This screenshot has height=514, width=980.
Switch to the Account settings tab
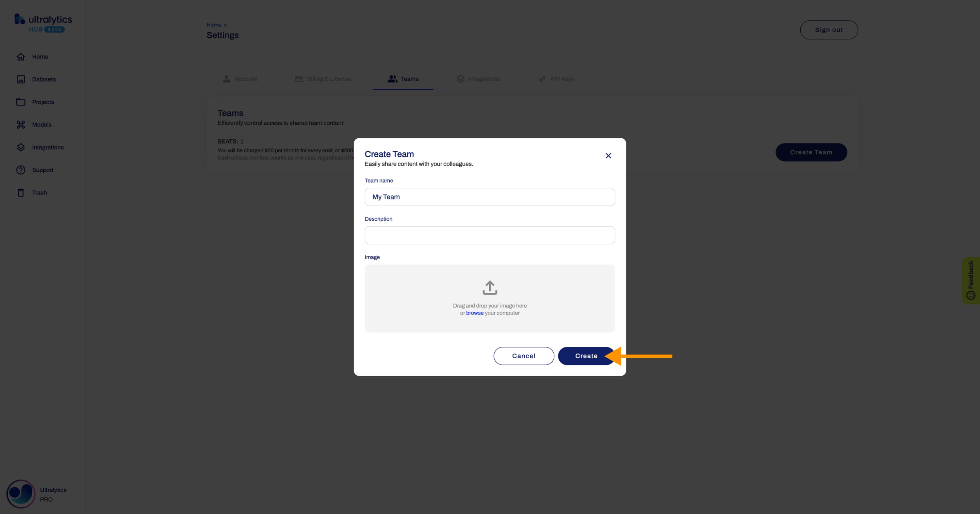click(x=246, y=78)
